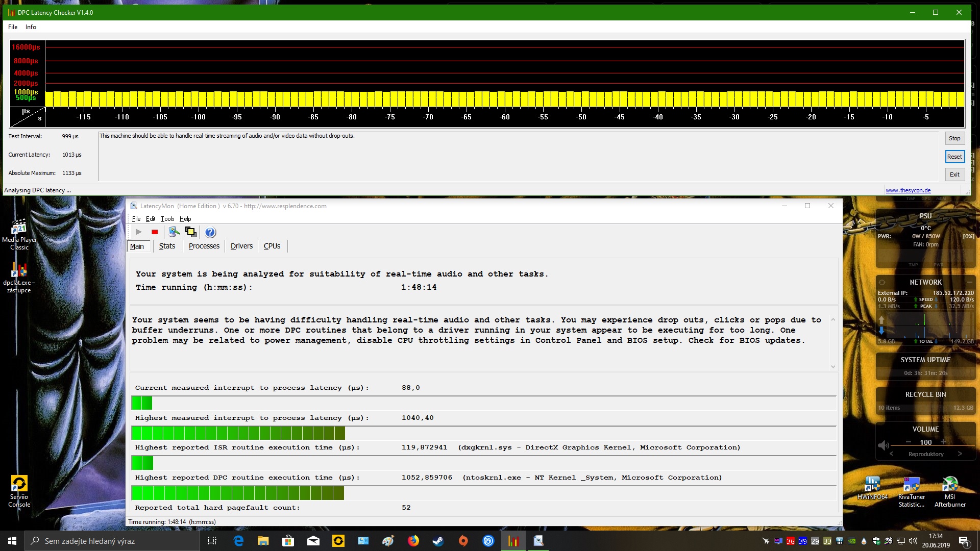This screenshot has width=980, height=551.
Task: Click the blue Help question mark icon
Action: 210,233
